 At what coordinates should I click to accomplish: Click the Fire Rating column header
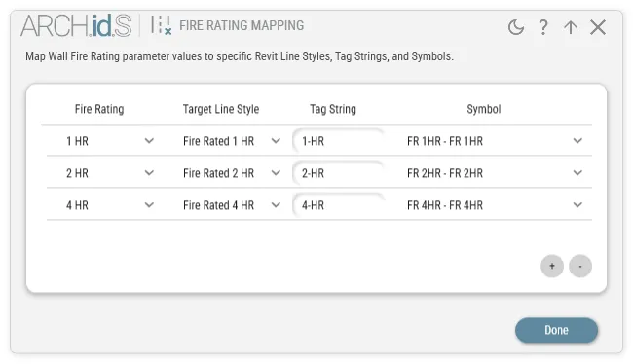tap(99, 109)
